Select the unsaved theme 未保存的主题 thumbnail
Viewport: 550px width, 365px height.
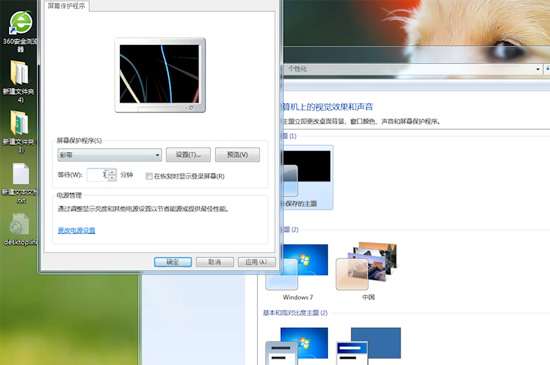307,177
